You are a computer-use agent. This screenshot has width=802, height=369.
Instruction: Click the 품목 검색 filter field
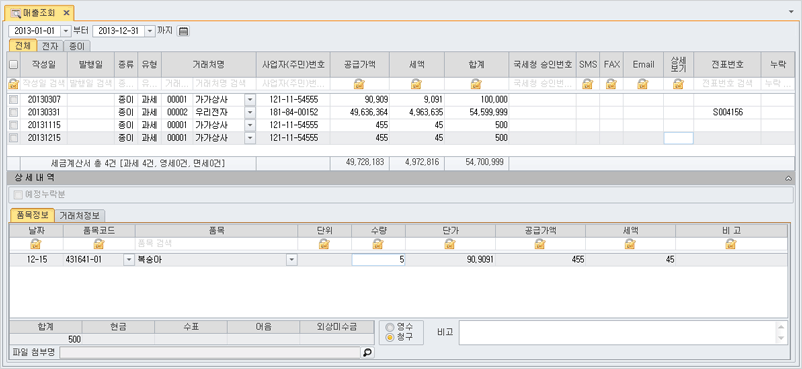(x=216, y=244)
